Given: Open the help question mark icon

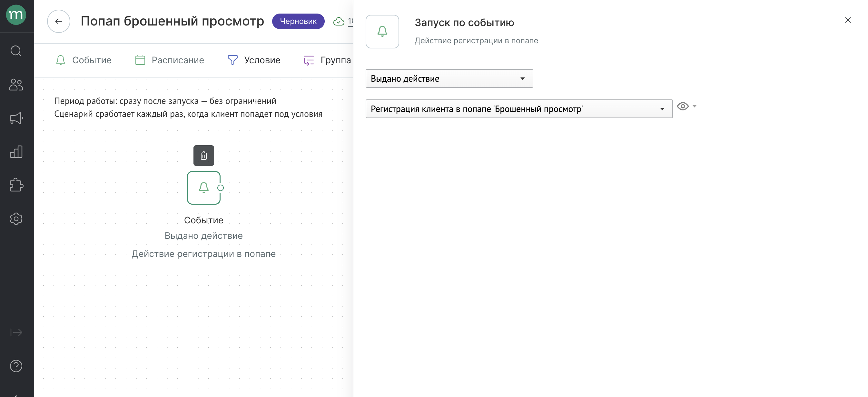Looking at the screenshot, I should [x=16, y=366].
